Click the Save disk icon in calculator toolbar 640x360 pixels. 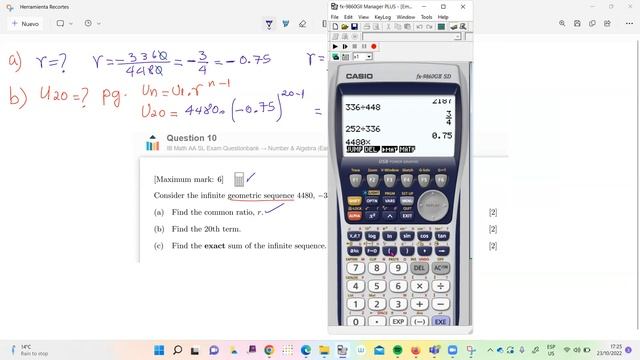[354, 27]
